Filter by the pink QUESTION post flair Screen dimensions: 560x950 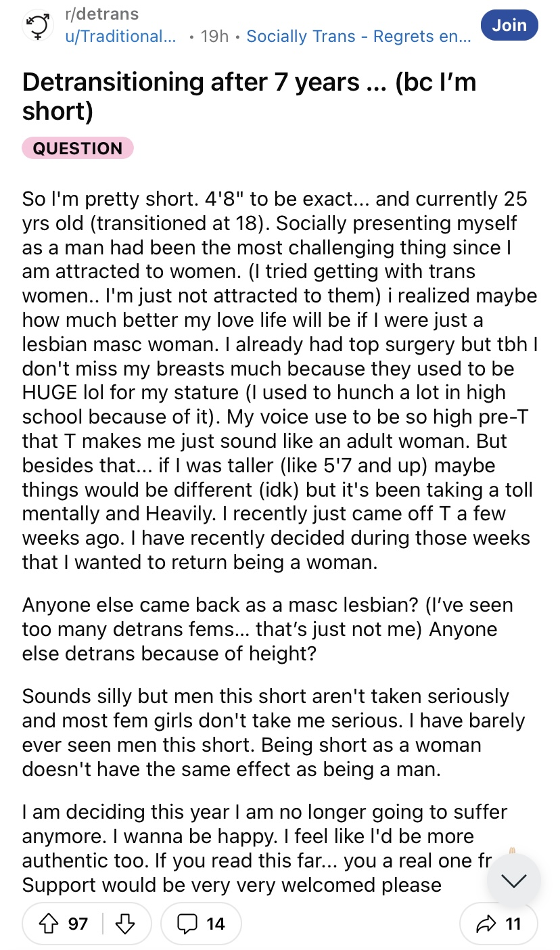[78, 148]
